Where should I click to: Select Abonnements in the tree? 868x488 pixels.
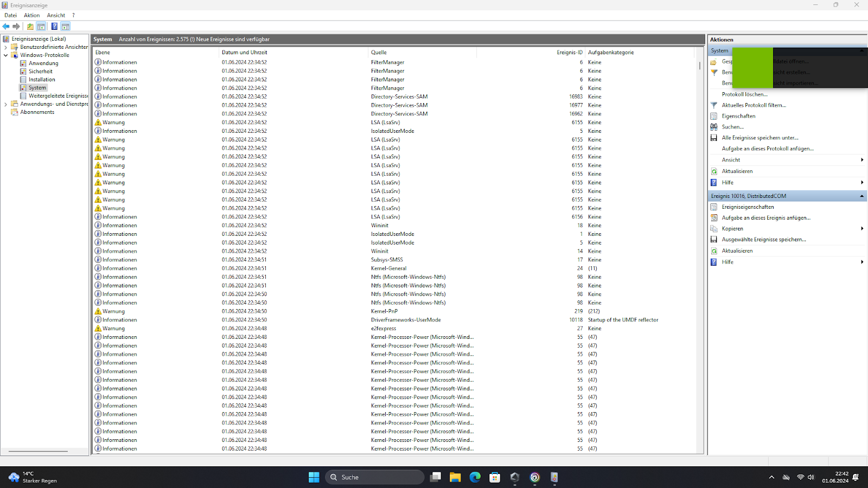pyautogui.click(x=37, y=112)
